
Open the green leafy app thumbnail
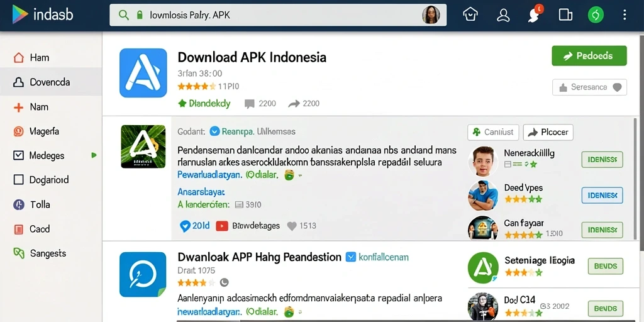143,147
